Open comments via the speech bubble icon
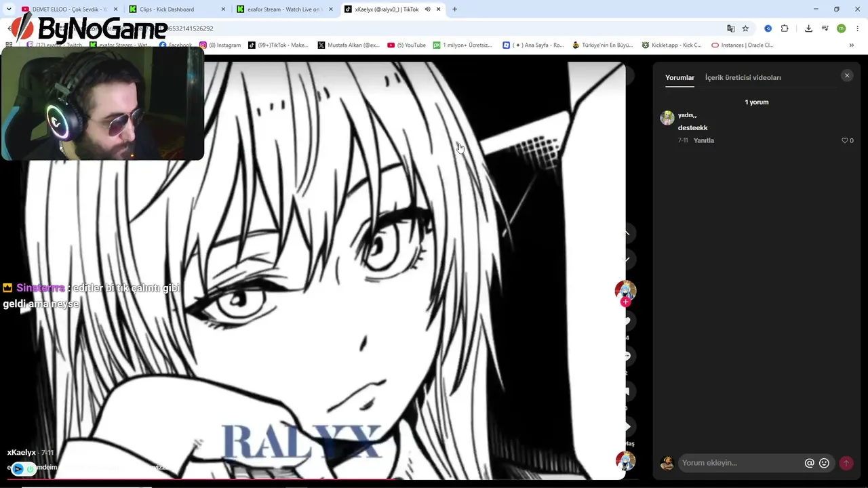Screen dimensions: 868x488 pyautogui.click(x=627, y=356)
